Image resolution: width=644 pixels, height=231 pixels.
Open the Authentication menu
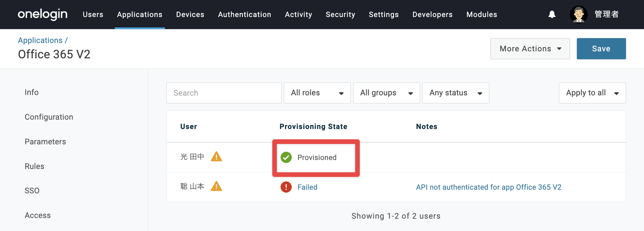245,14
